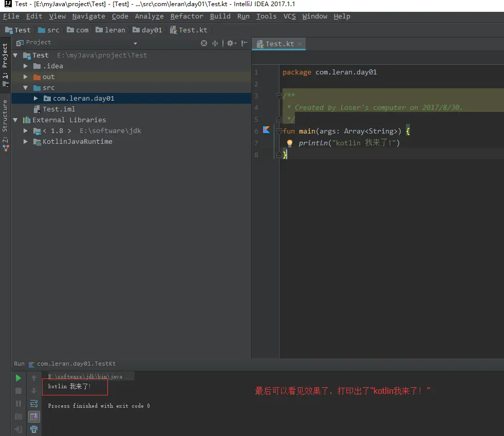The width and height of the screenshot is (504, 436).
Task: Open Project panel settings gear
Action: 231,43
